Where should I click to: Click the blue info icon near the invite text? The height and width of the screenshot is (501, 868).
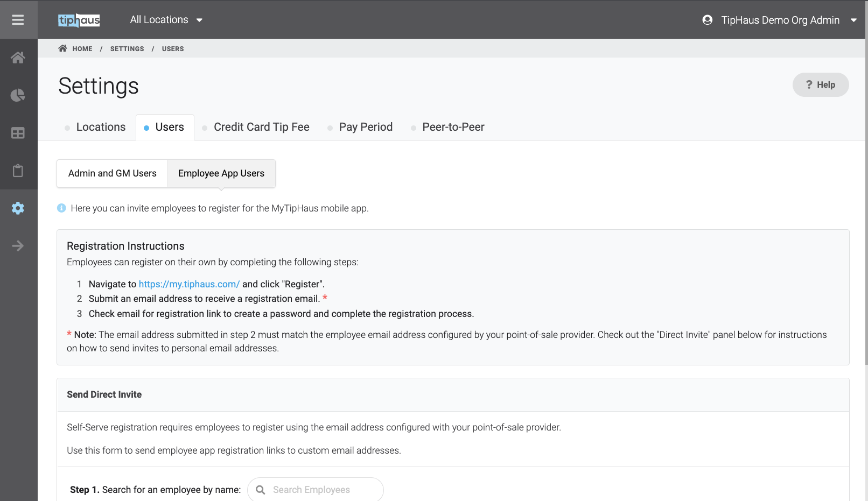click(x=61, y=208)
